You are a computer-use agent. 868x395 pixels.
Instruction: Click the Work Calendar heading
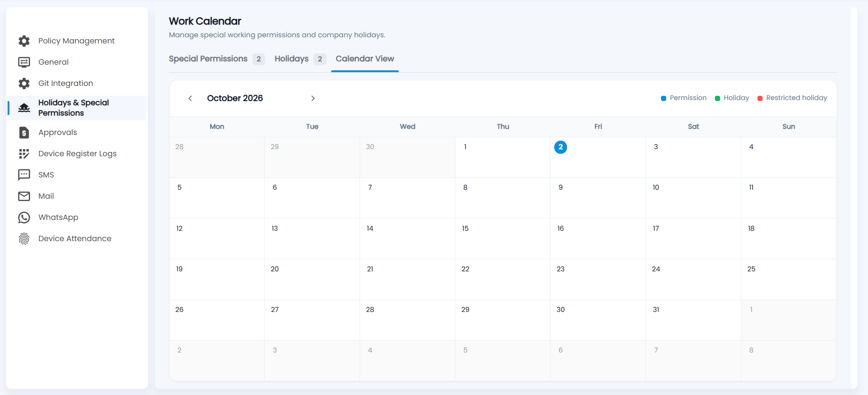click(x=205, y=21)
